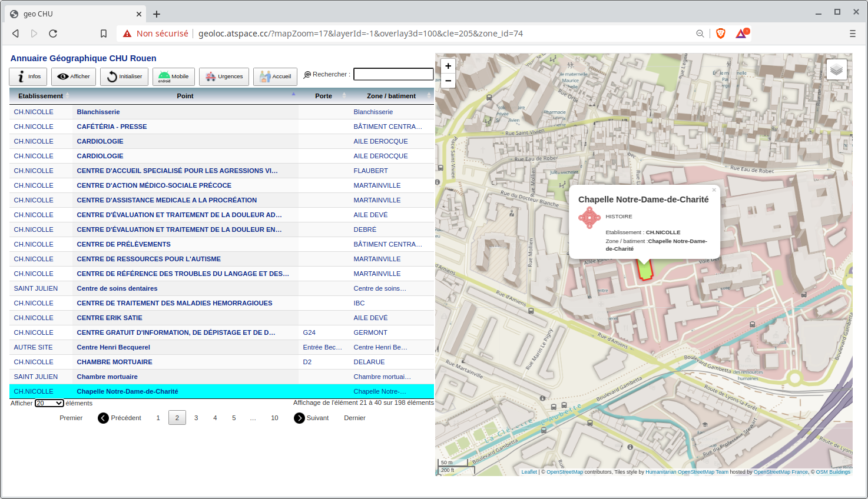Close the Chapelle map popup
The width and height of the screenshot is (868, 499).
[x=714, y=190]
